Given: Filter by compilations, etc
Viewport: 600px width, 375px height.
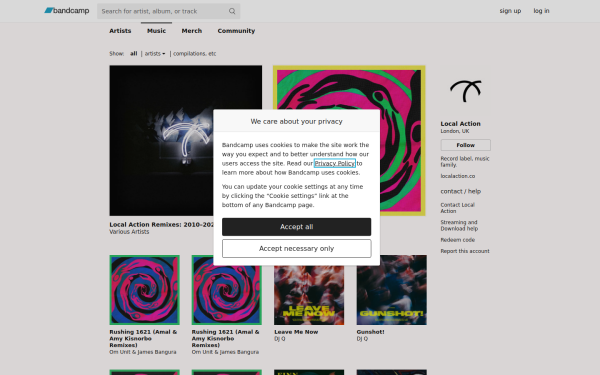Looking at the screenshot, I should pyautogui.click(x=194, y=54).
